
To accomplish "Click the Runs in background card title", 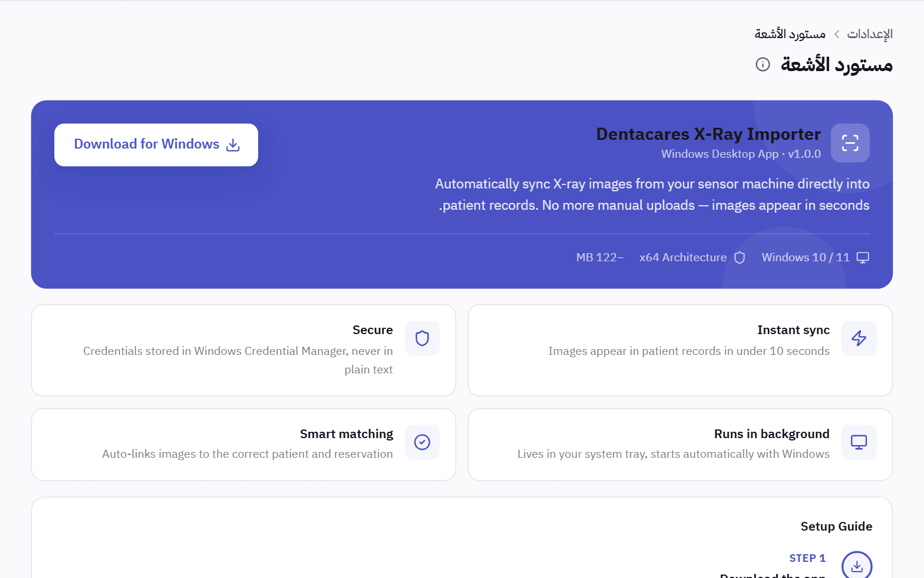I will point(772,434).
